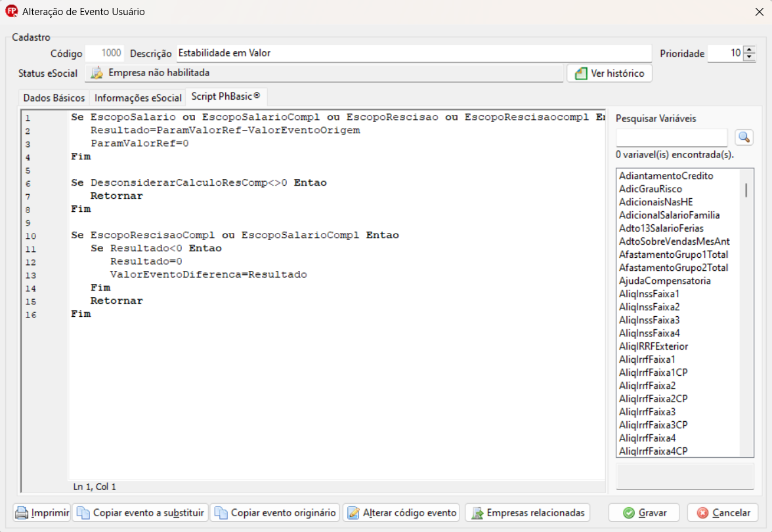This screenshot has width=772, height=532.
Task: Click Alterar código evento button
Action: [402, 513]
